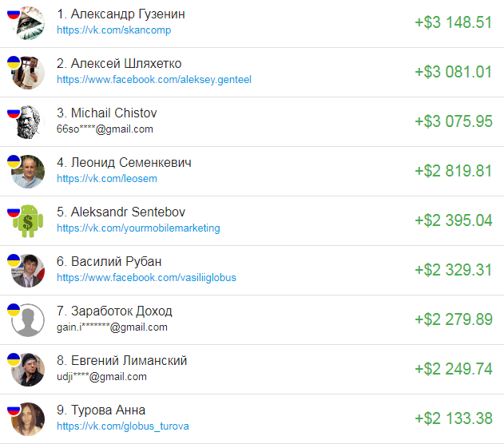The height and width of the screenshot is (444, 504).
Task: Open the vk.com/globus_turova link
Action: pos(123,426)
